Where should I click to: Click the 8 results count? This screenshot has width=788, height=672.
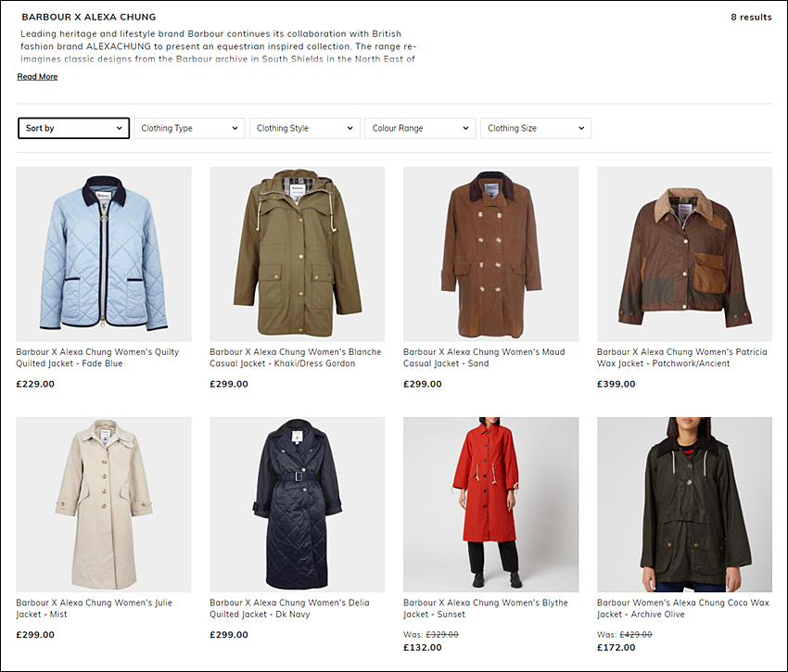click(751, 17)
